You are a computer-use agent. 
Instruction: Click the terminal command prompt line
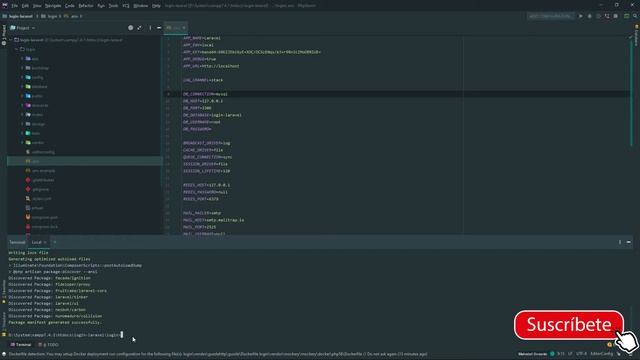click(x=65, y=335)
